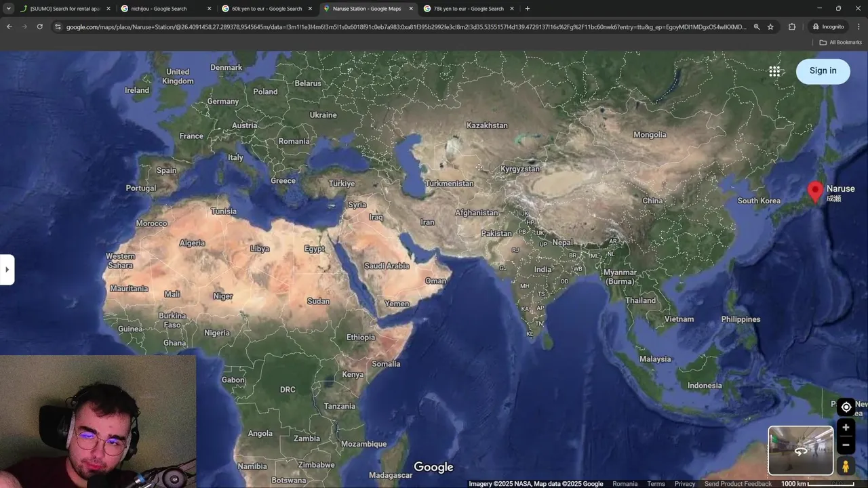
Task: Zoom out with the minus button
Action: tap(846, 445)
